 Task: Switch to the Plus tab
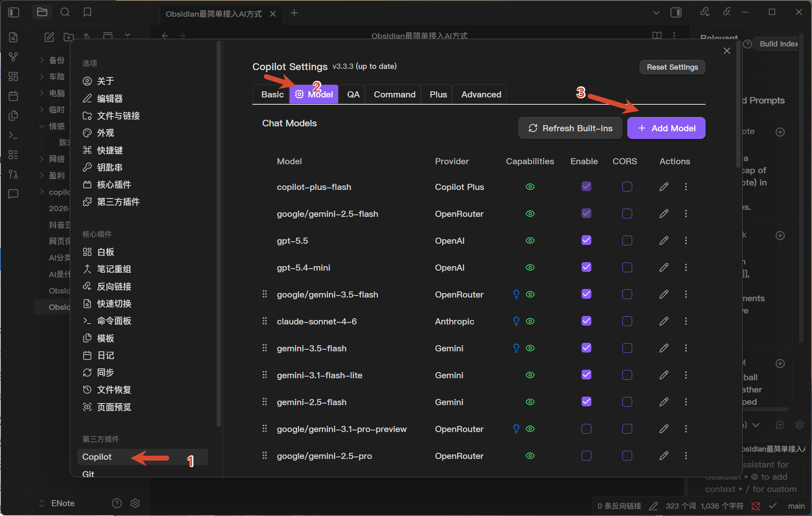438,95
